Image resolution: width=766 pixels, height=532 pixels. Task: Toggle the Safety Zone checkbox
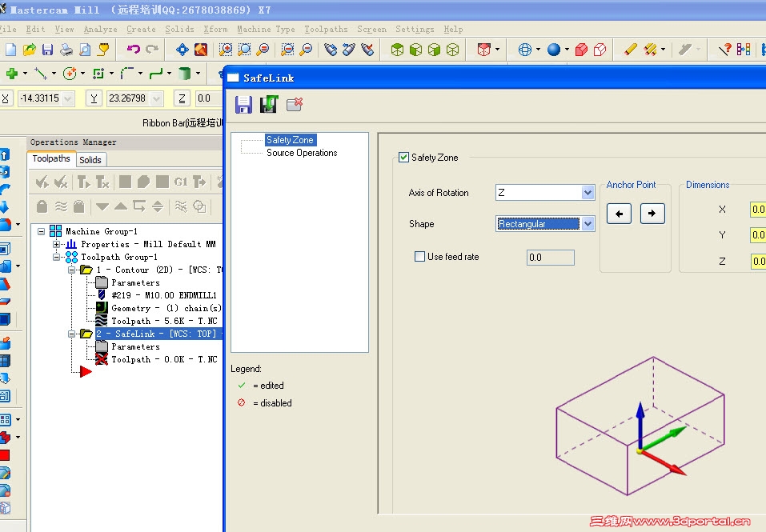click(x=403, y=157)
